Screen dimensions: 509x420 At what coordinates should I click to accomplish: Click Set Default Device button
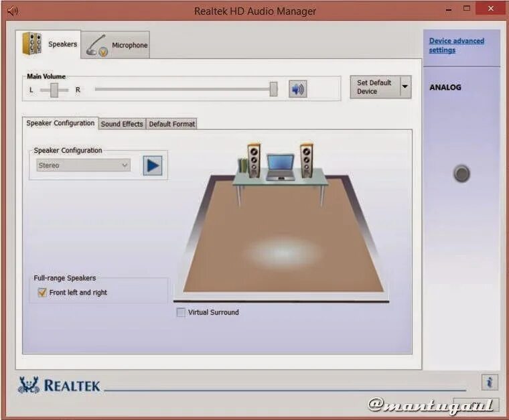tap(375, 87)
